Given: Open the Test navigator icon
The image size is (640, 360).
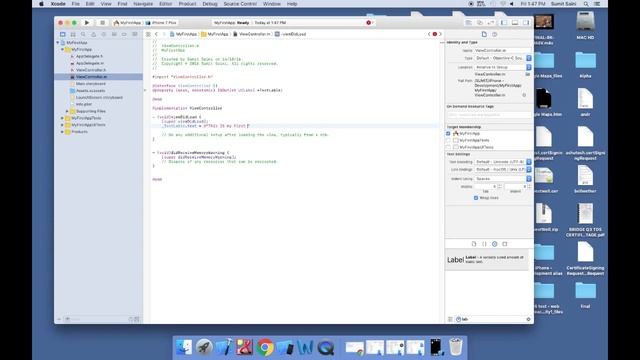Looking at the screenshot, I should 104,34.
